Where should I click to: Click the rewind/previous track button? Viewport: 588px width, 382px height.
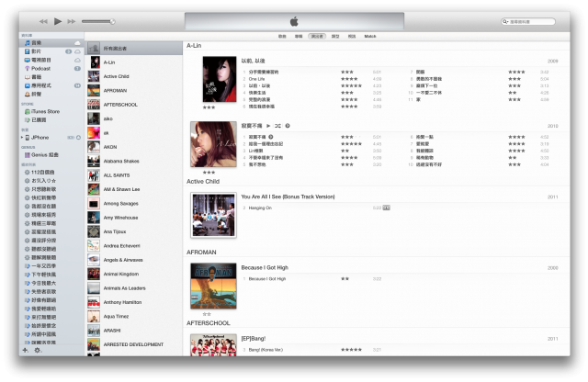point(43,21)
